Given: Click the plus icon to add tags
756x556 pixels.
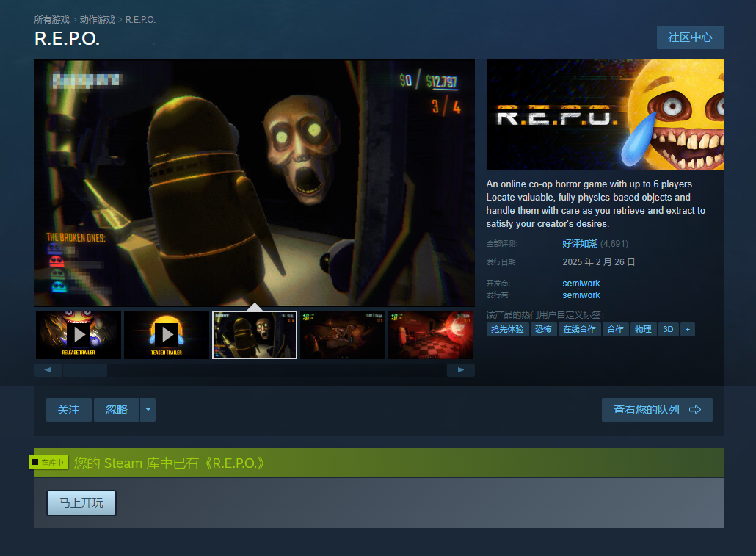Looking at the screenshot, I should (687, 329).
